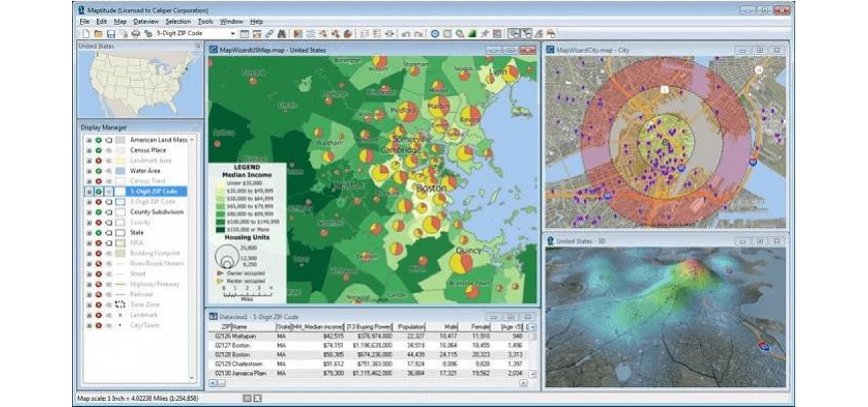This screenshot has width=868, height=407.
Task: Click the first highlighted pointer tool icon
Action: tap(513, 33)
